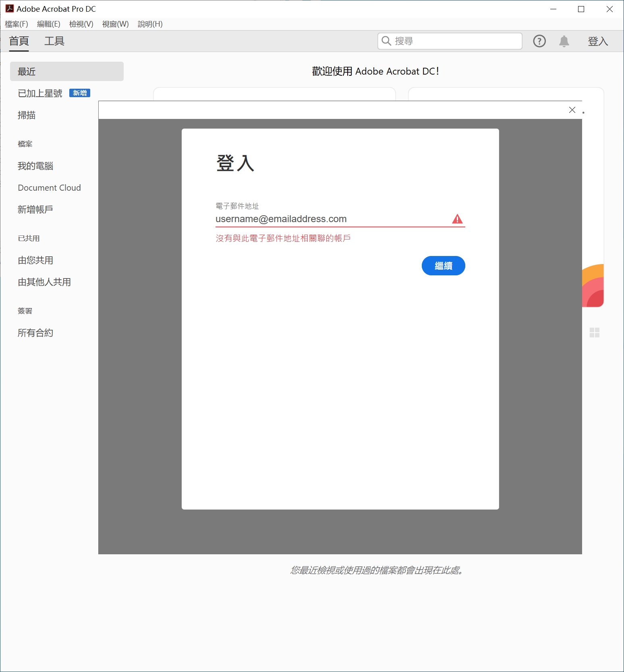The height and width of the screenshot is (672, 624).
Task: Open 由您共用 in the sidebar
Action: pos(35,260)
